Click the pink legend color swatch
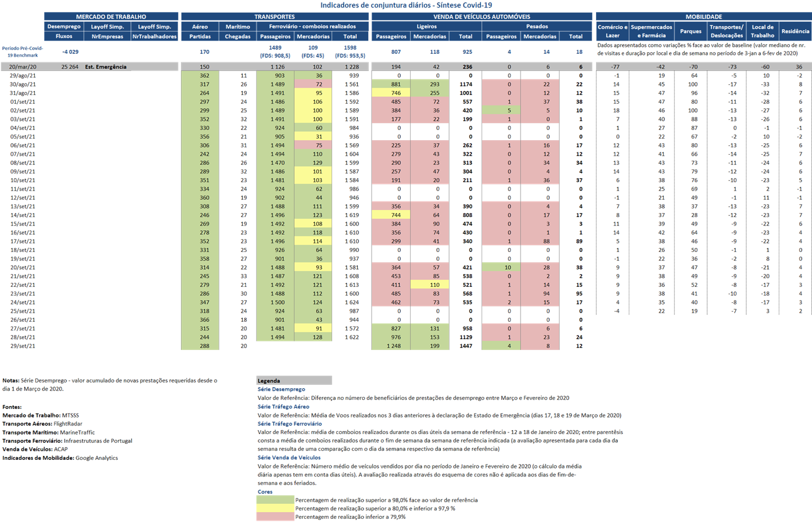812x524 pixels. click(275, 517)
